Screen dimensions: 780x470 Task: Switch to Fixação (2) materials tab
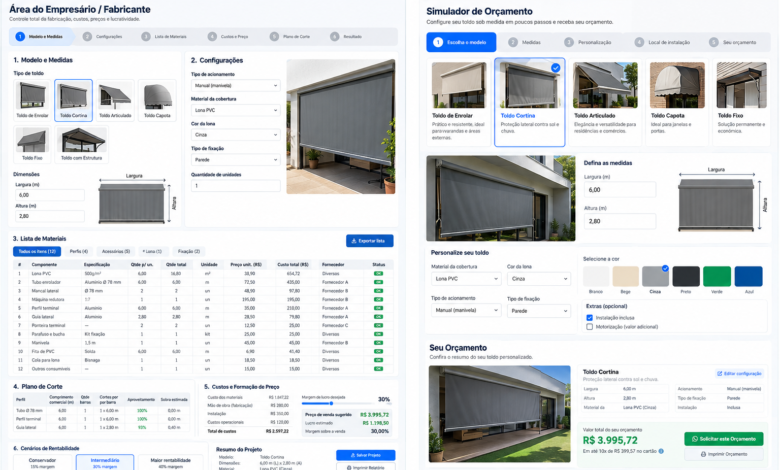189,252
